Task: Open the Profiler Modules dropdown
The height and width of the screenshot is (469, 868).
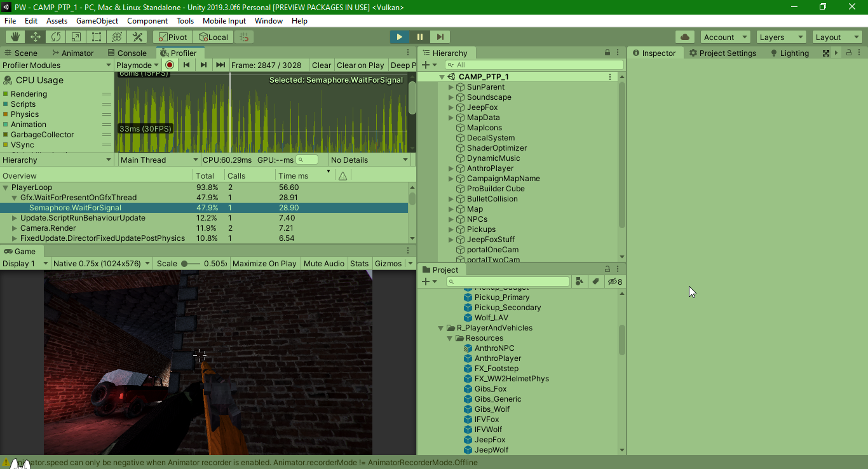Action: (x=57, y=65)
